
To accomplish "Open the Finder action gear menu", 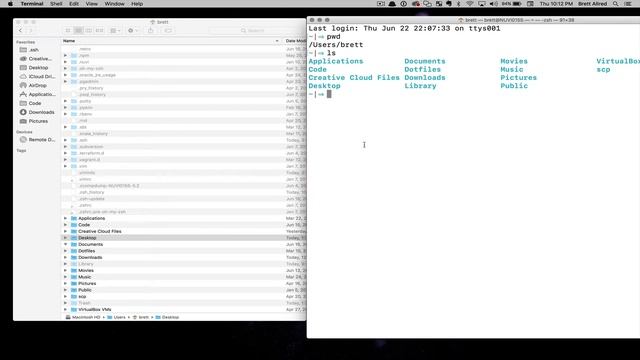I will tap(133, 31).
